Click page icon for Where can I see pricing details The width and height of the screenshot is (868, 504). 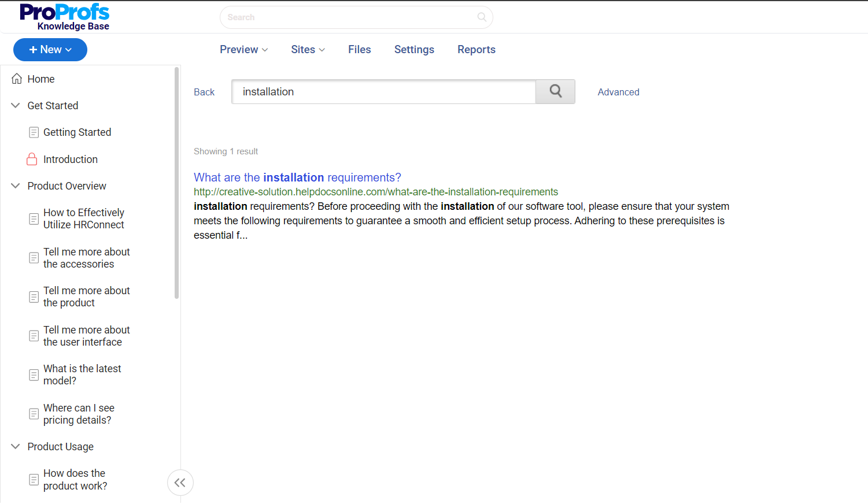point(34,414)
